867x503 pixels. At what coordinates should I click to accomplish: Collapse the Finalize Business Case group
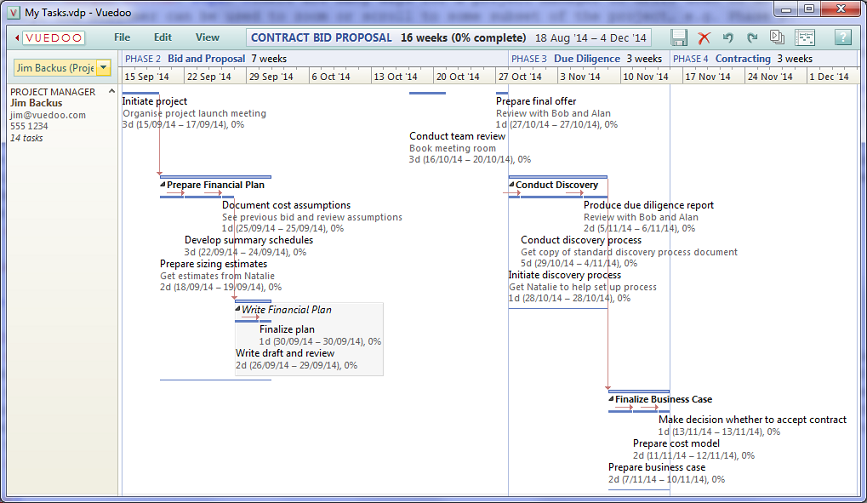coord(611,400)
